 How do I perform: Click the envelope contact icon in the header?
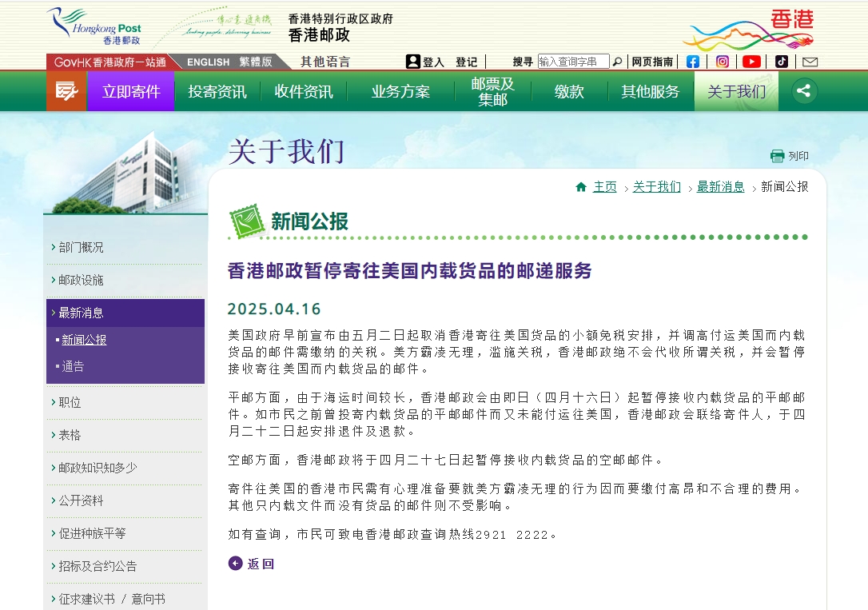point(810,61)
